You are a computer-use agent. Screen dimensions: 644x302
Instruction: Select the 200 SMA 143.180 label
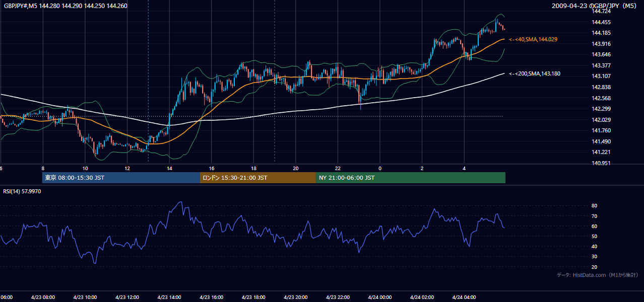535,74
